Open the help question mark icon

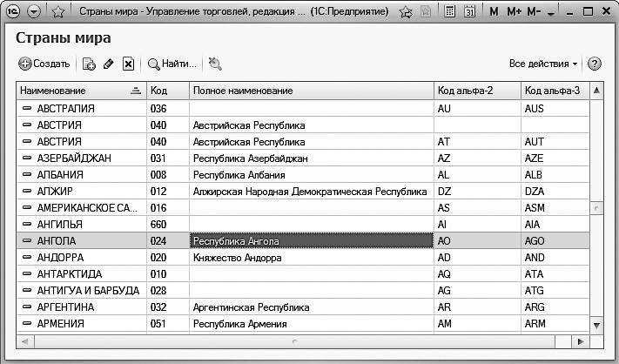pos(595,64)
